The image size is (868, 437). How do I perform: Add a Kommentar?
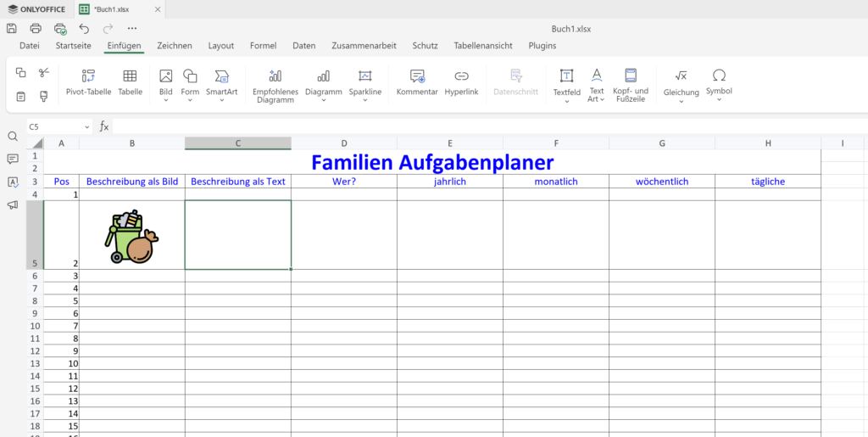coord(417,83)
